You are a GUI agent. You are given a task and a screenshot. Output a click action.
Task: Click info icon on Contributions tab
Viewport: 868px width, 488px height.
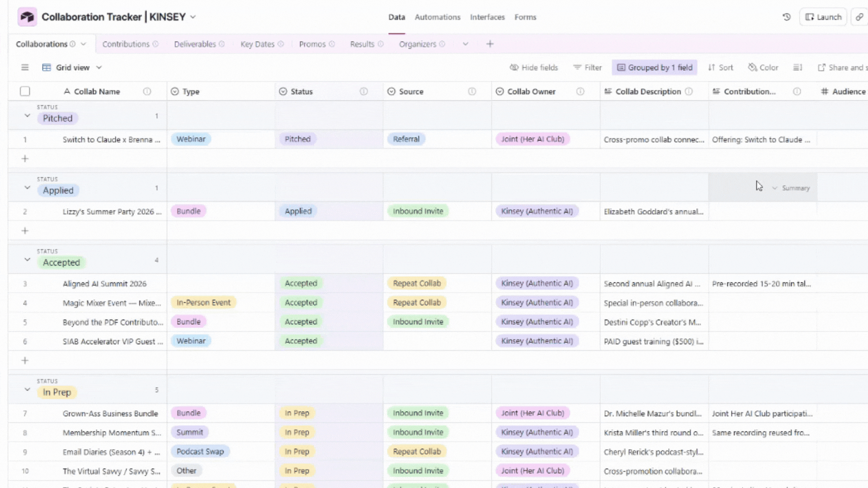click(156, 44)
